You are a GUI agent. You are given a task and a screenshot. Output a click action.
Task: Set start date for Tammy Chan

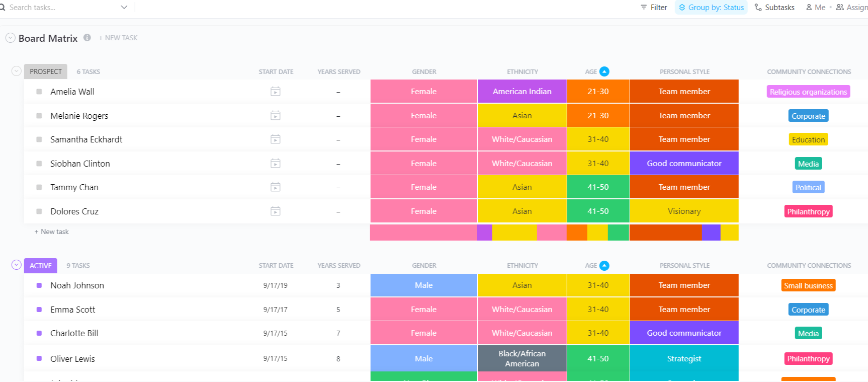pos(276,187)
